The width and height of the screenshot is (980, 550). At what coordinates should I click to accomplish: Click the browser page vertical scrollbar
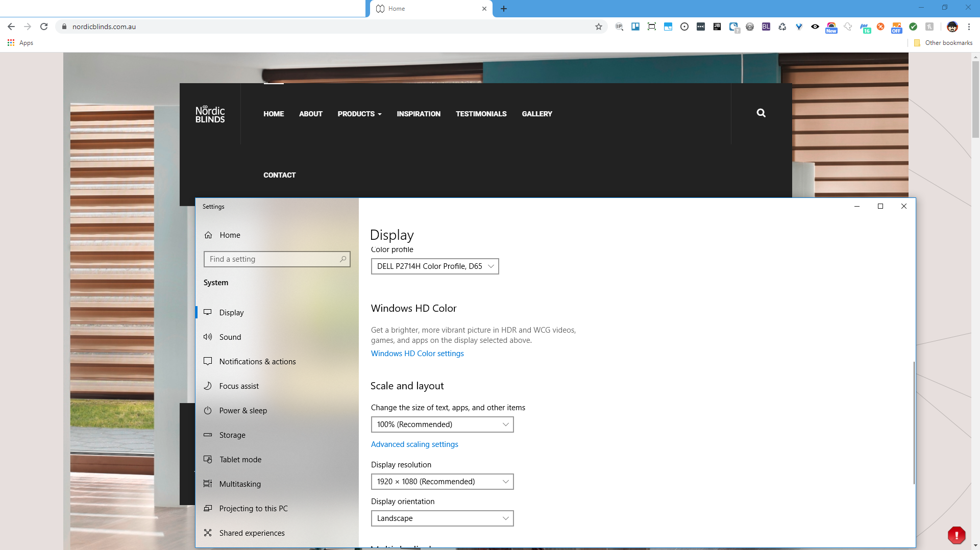975,99
